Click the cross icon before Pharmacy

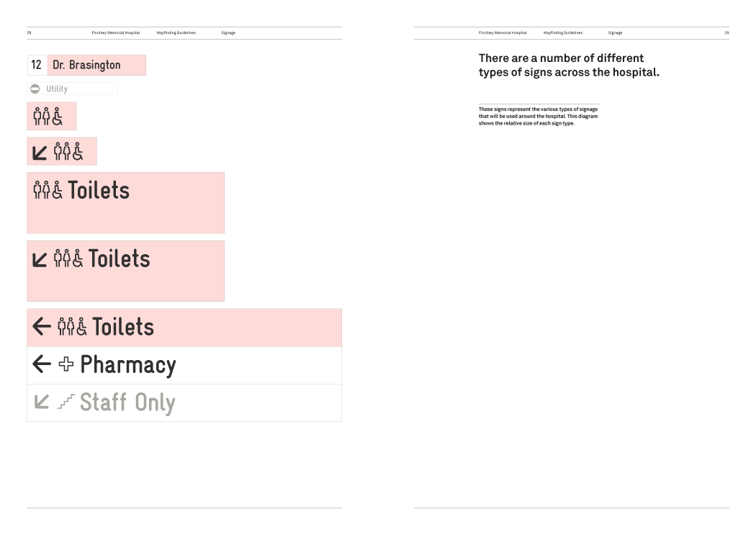(66, 365)
